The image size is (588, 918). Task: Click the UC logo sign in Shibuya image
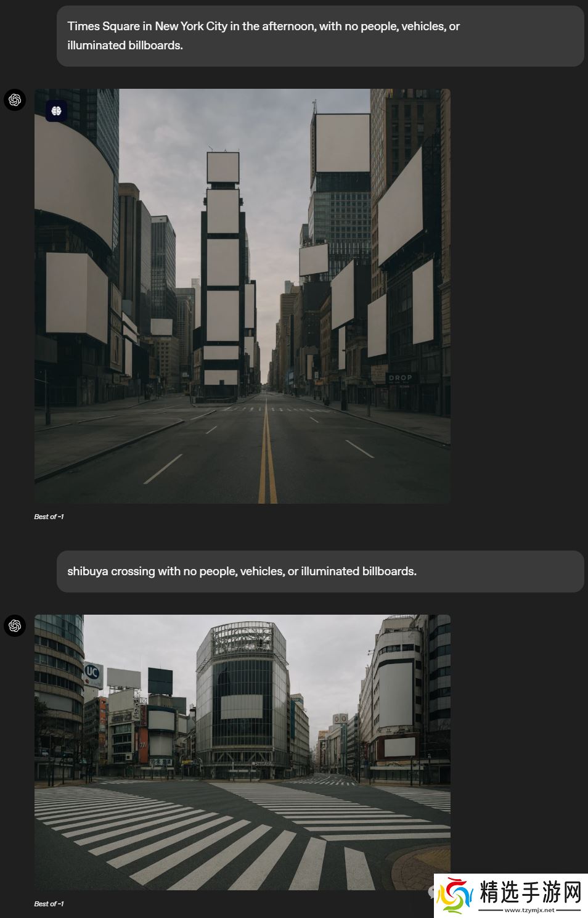pos(92,672)
